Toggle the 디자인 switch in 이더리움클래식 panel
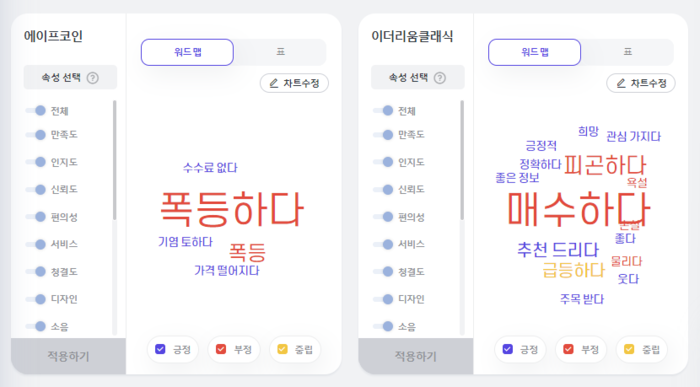Screen dimensions: 700x387 [383, 299]
